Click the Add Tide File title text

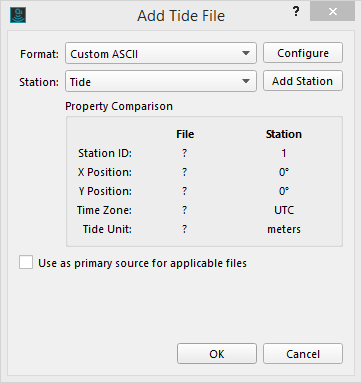(x=181, y=16)
